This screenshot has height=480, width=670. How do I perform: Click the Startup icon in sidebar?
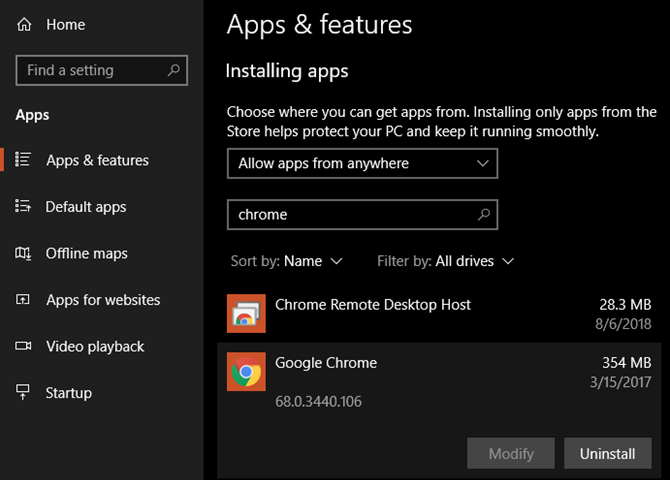[x=24, y=393]
